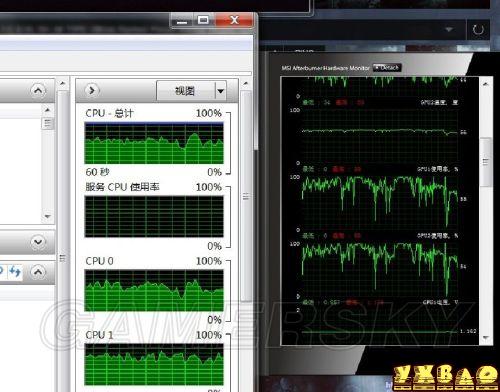The height and width of the screenshot is (392, 500).
Task: Hide the graphs pane with the right-arrow button
Action: 92,90
